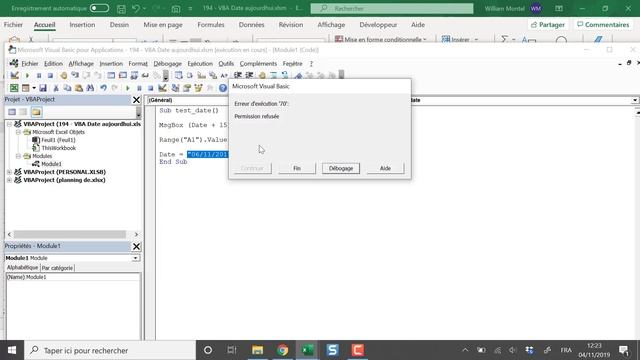Switch to the Alphabétique properties tab
Screen dimensions: 640x360
click(22, 267)
